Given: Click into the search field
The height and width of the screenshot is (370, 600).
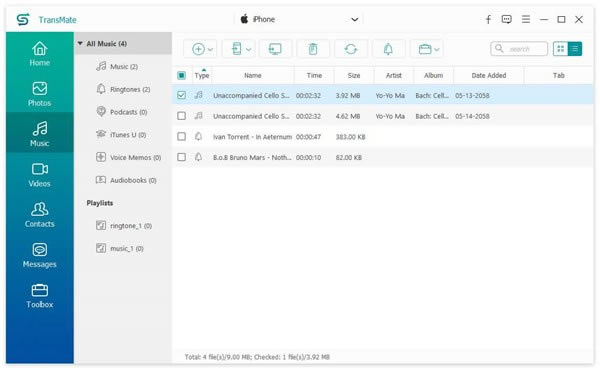Looking at the screenshot, I should tap(519, 49).
